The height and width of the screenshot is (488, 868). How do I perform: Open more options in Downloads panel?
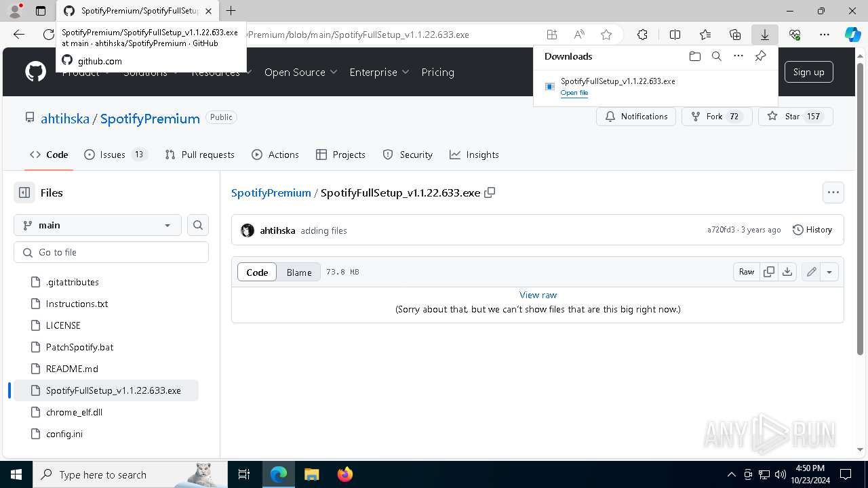738,56
